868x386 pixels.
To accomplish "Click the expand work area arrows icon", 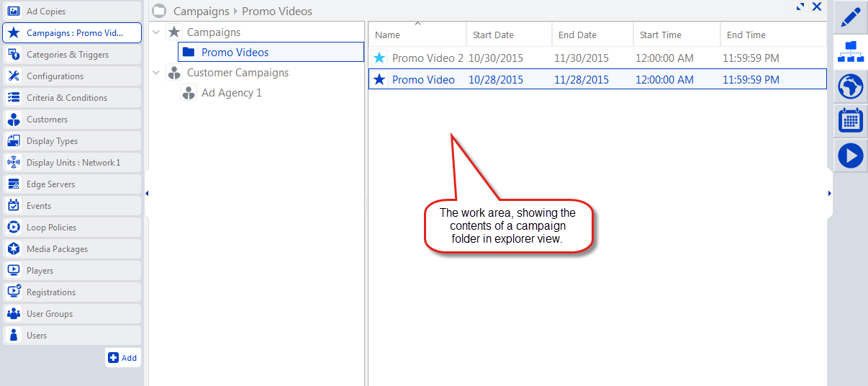I will pos(800,7).
